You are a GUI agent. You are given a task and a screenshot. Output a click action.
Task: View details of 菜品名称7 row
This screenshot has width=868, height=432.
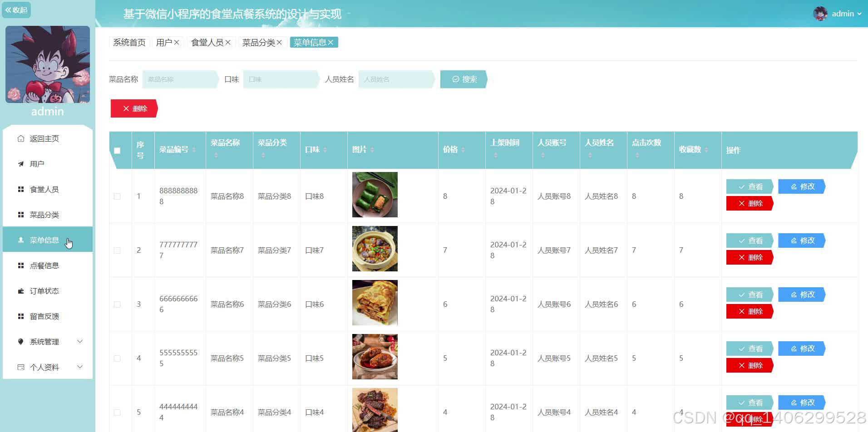click(750, 241)
